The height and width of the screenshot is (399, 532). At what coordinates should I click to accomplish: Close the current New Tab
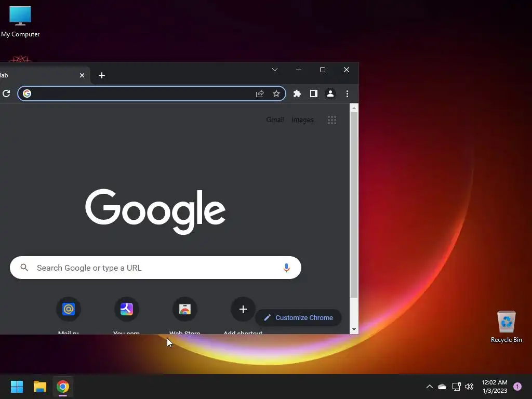coord(82,75)
